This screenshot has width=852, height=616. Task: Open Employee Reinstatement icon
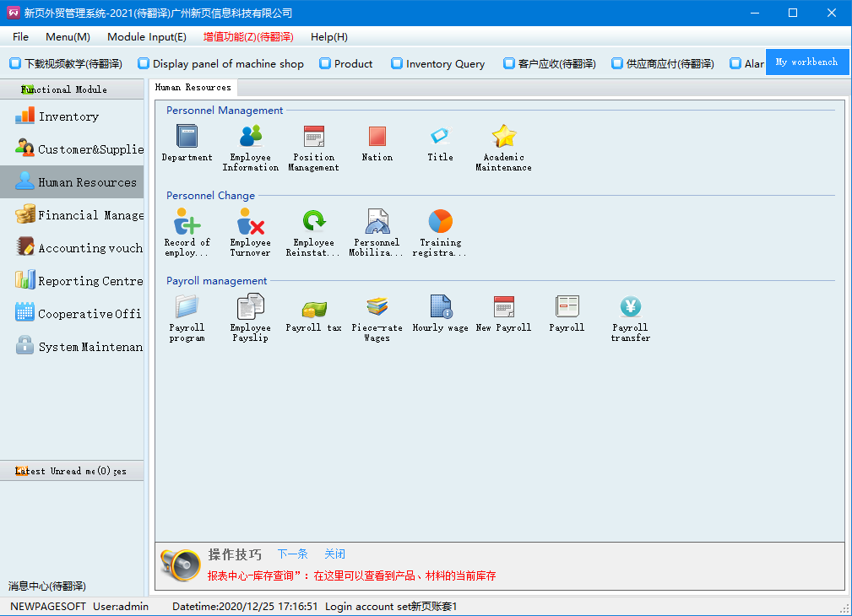(x=314, y=222)
